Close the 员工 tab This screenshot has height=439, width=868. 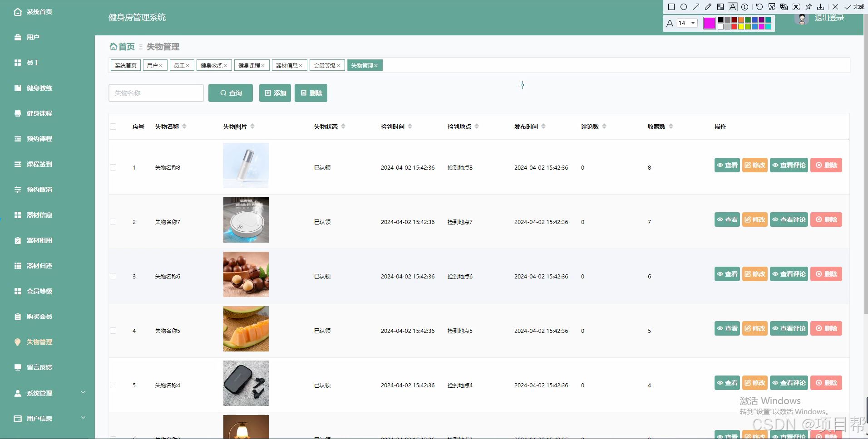coord(187,66)
